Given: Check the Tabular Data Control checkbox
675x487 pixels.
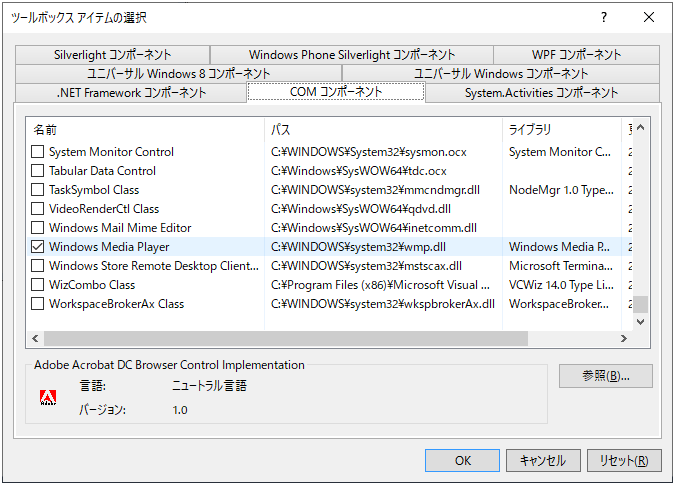Looking at the screenshot, I should click(37, 171).
